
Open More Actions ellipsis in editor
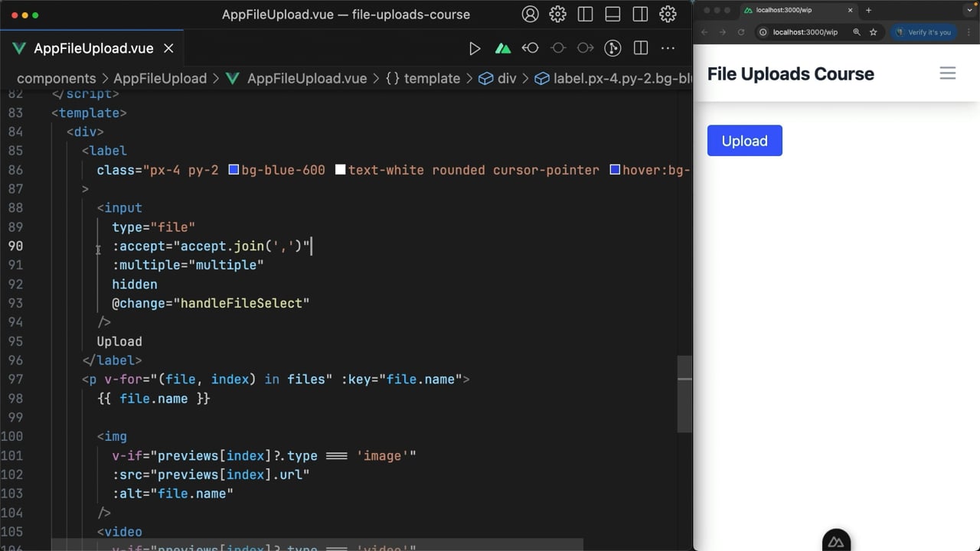pyautogui.click(x=668, y=48)
